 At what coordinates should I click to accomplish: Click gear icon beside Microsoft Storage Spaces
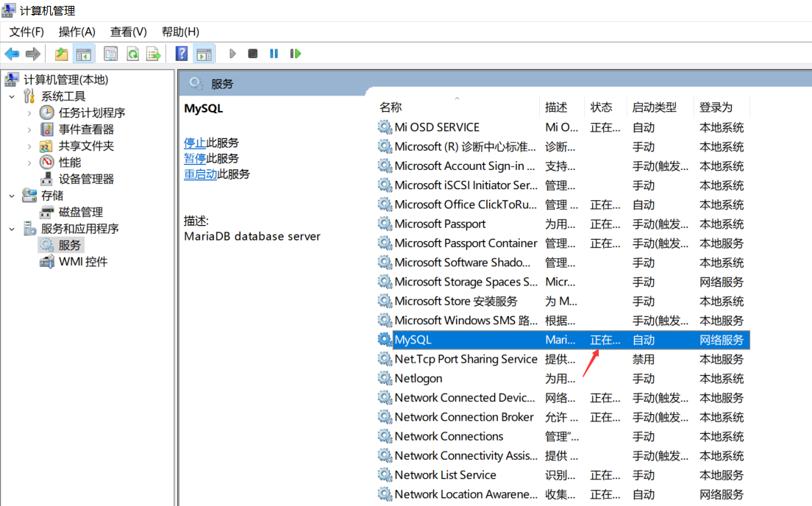[x=384, y=282]
